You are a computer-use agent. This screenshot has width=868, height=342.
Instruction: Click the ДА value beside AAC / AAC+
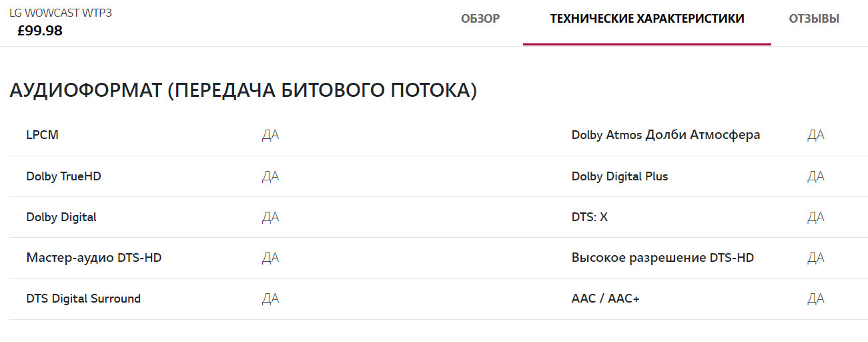coord(815,299)
